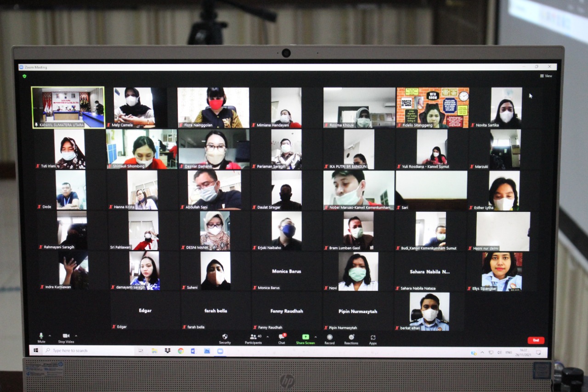Click the Windows Start button

pyautogui.click(x=35, y=351)
